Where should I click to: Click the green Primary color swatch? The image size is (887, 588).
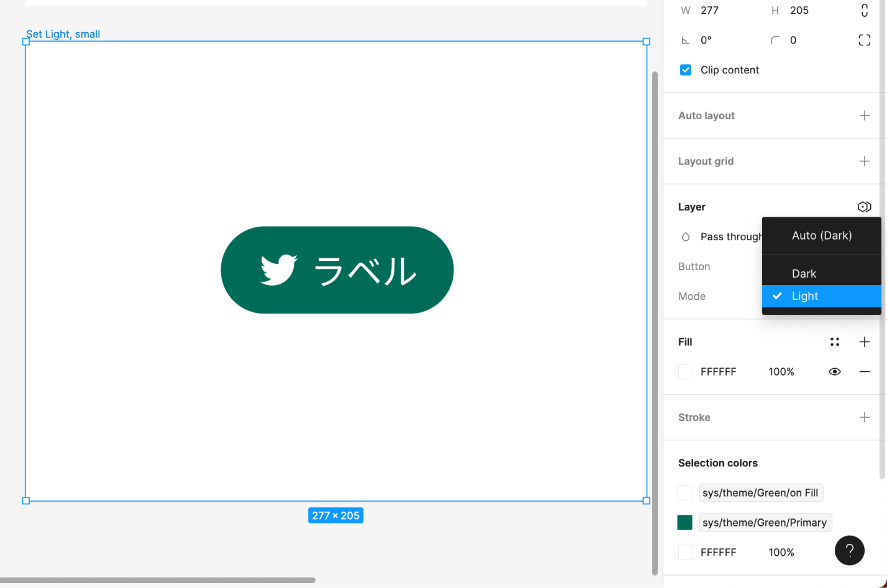(x=685, y=523)
